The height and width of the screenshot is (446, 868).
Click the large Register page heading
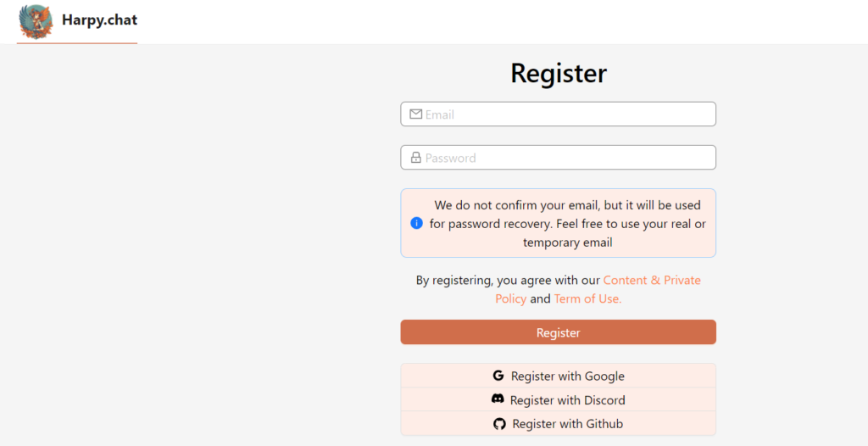pos(558,74)
